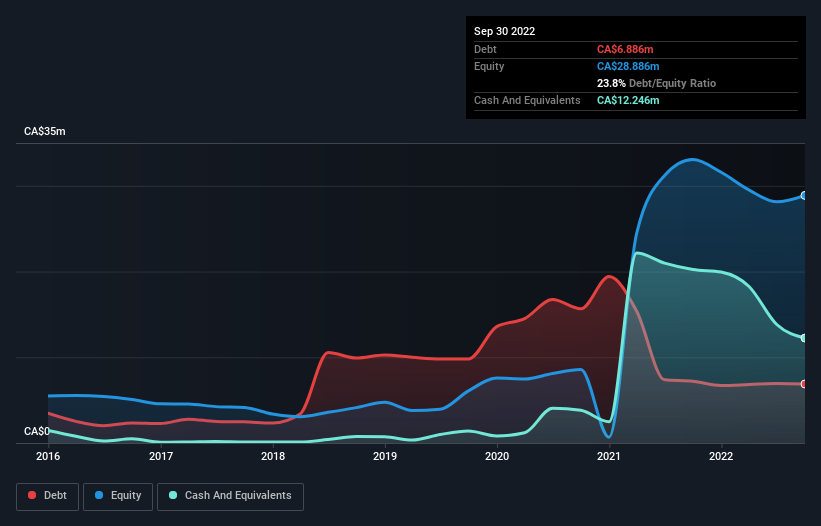Click the 2019 x-axis label
Viewport: 821px width, 526px height.
pos(385,456)
